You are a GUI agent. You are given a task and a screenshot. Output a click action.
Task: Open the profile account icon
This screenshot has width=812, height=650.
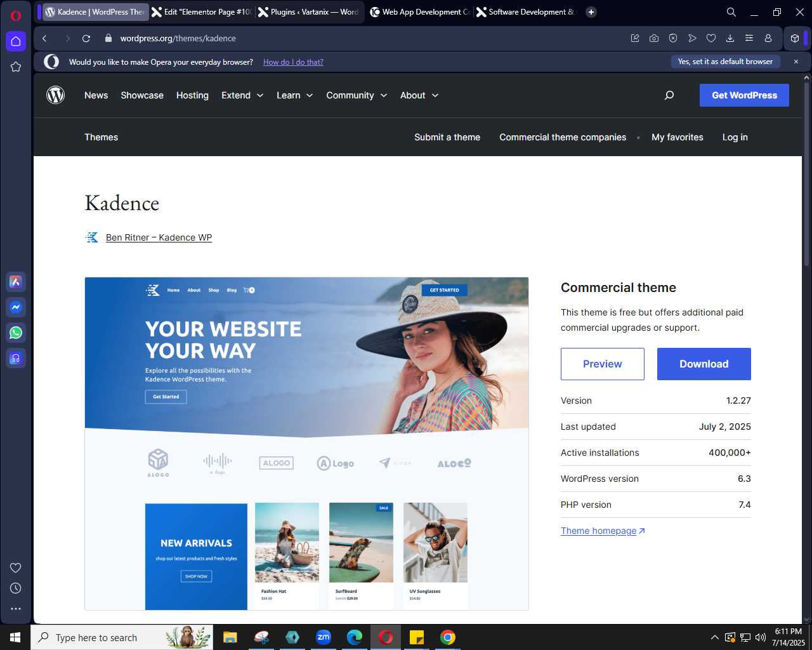pos(768,38)
